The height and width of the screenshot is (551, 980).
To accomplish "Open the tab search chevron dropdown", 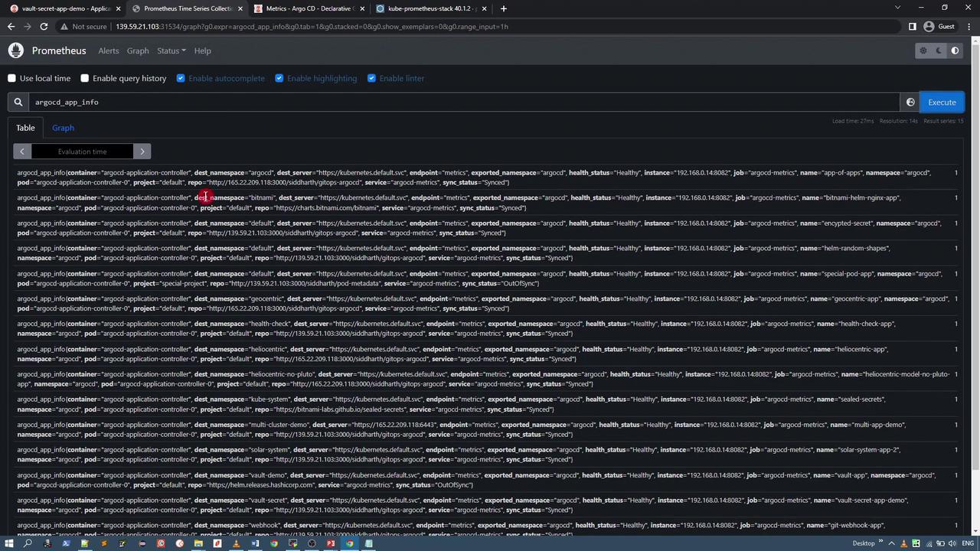I will pos(898,8).
